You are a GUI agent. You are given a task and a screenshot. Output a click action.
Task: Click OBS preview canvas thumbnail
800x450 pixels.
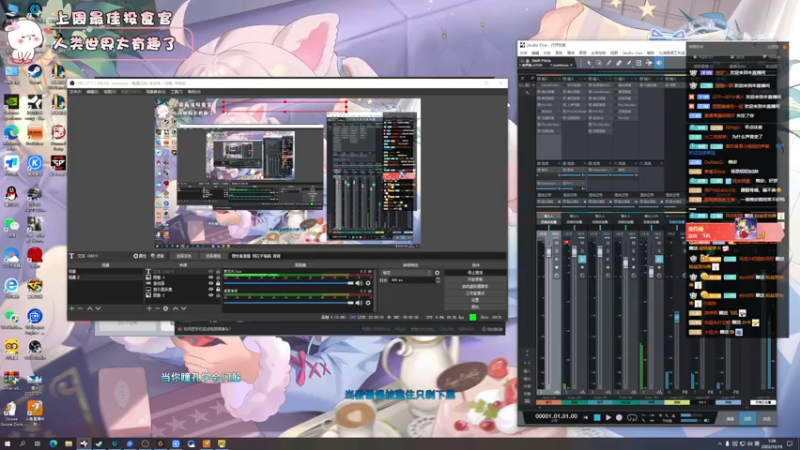pos(288,172)
